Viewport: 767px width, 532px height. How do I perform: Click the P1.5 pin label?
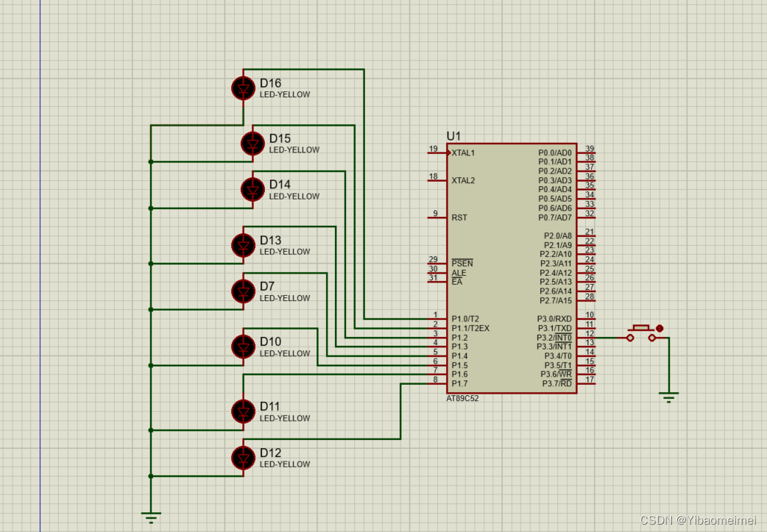459,365
